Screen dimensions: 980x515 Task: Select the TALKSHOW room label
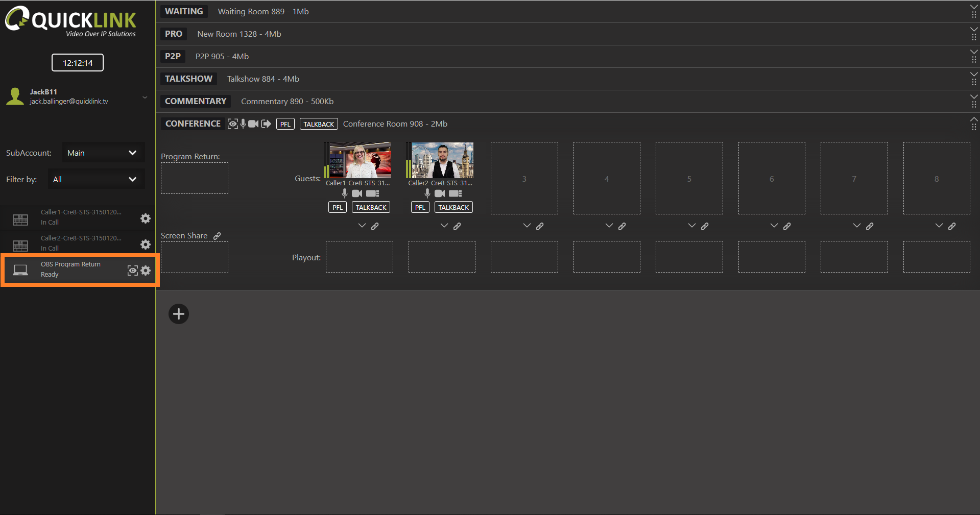click(x=188, y=79)
